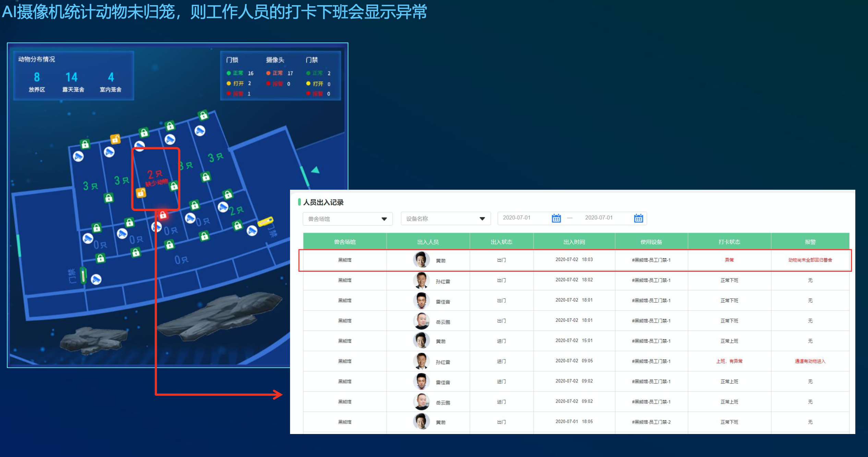This screenshot has height=457, width=868.
Task: Click 进门 status in the 09:05 row
Action: tap(502, 361)
